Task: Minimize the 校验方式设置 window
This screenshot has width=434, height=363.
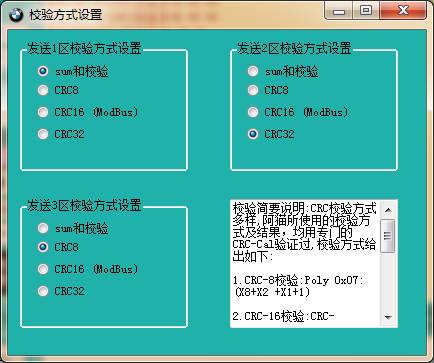Action: [x=339, y=11]
